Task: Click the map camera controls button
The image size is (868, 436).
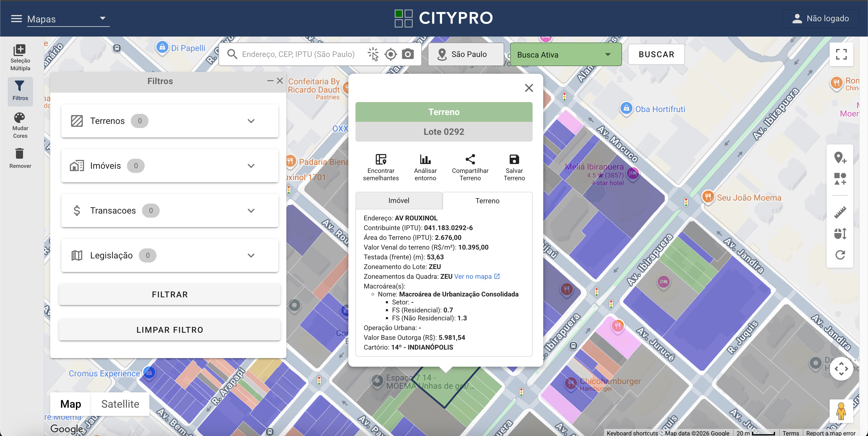Action: coord(841,369)
